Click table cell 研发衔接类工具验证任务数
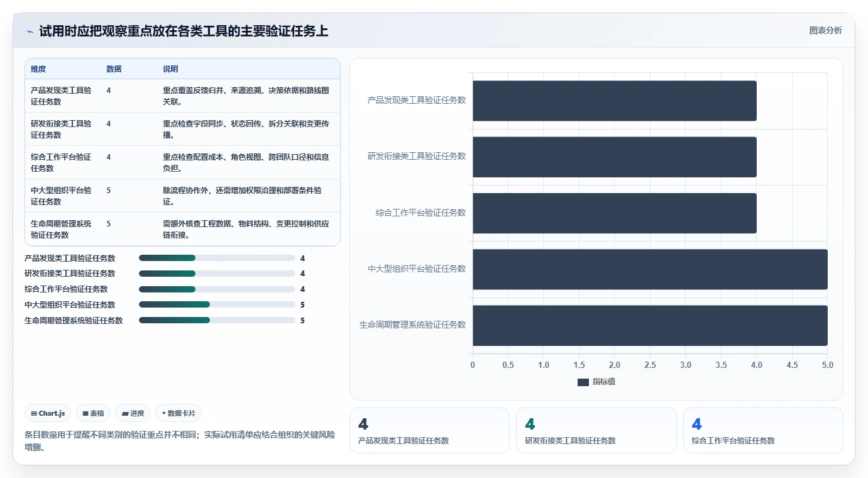The height and width of the screenshot is (478, 868). pyautogui.click(x=62, y=129)
